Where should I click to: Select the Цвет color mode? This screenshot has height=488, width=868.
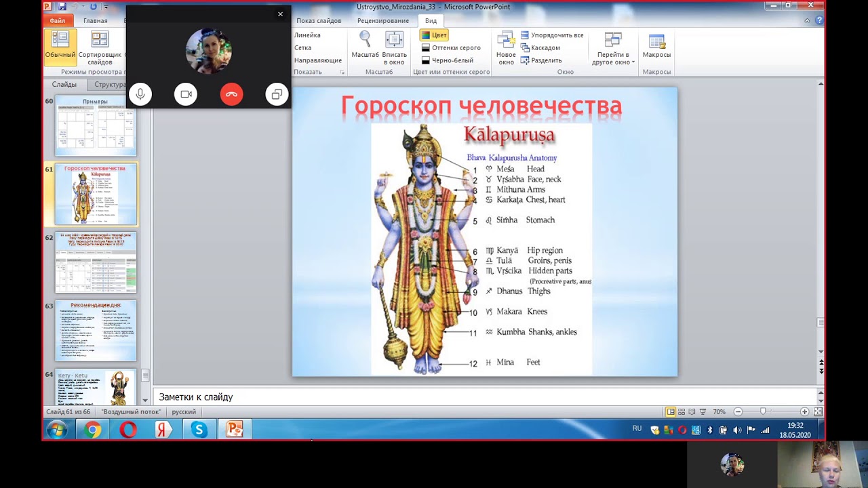433,35
